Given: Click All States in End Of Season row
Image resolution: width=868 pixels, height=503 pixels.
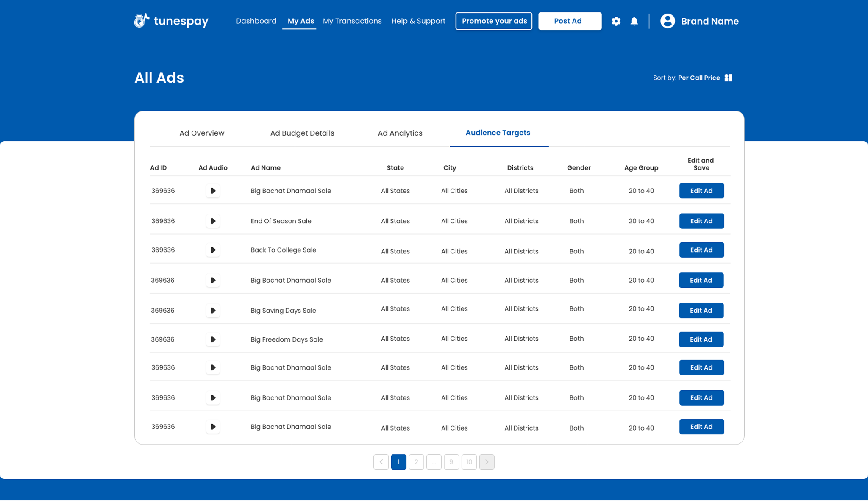Looking at the screenshot, I should pos(395,221).
